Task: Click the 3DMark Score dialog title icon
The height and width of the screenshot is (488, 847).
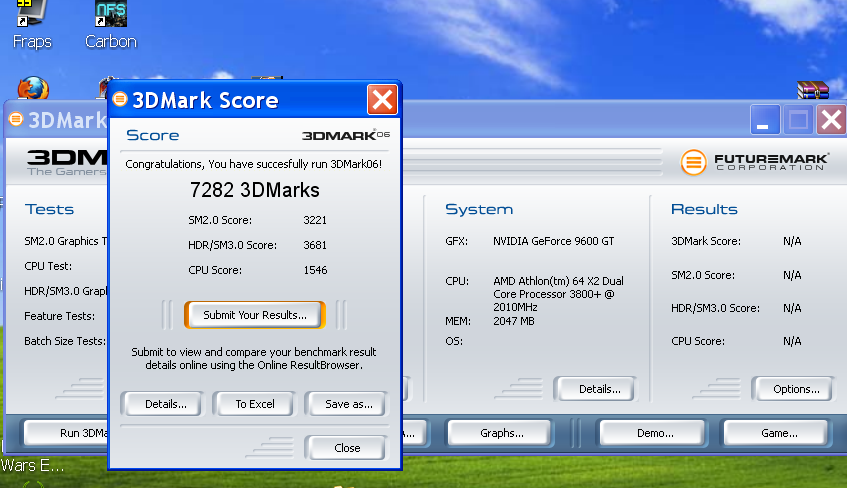Action: click(x=120, y=99)
